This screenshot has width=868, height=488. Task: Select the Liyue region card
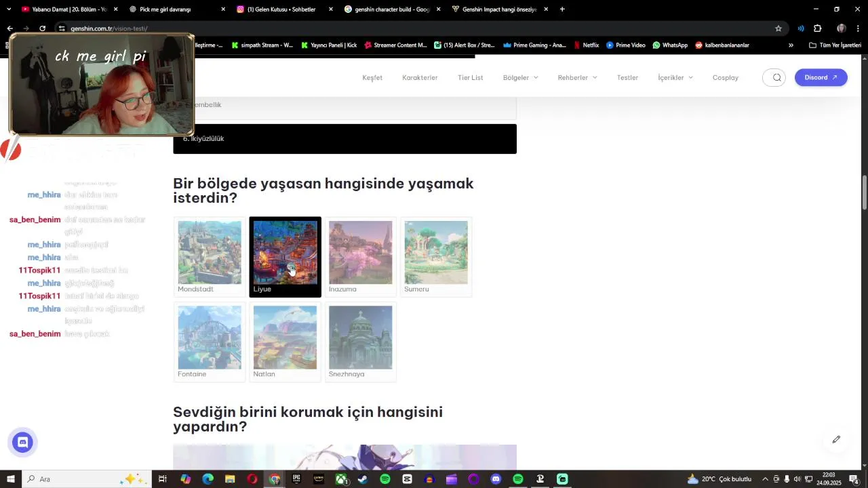pos(285,257)
